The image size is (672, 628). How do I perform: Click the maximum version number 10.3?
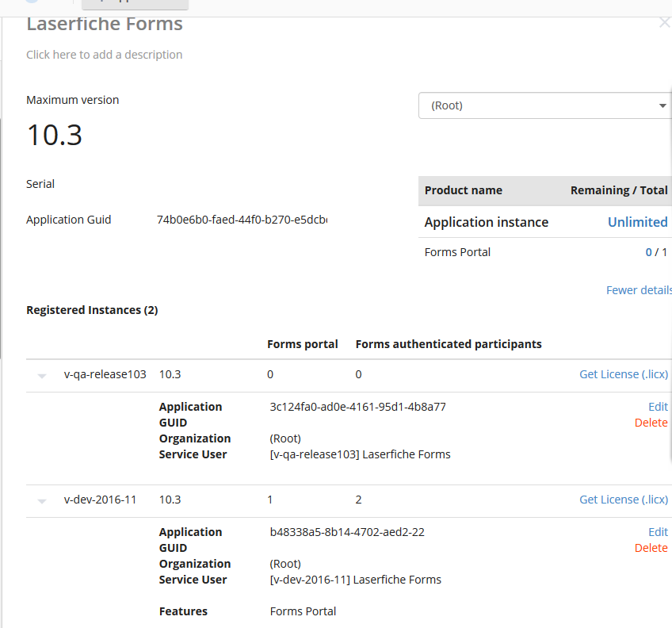[x=55, y=135]
